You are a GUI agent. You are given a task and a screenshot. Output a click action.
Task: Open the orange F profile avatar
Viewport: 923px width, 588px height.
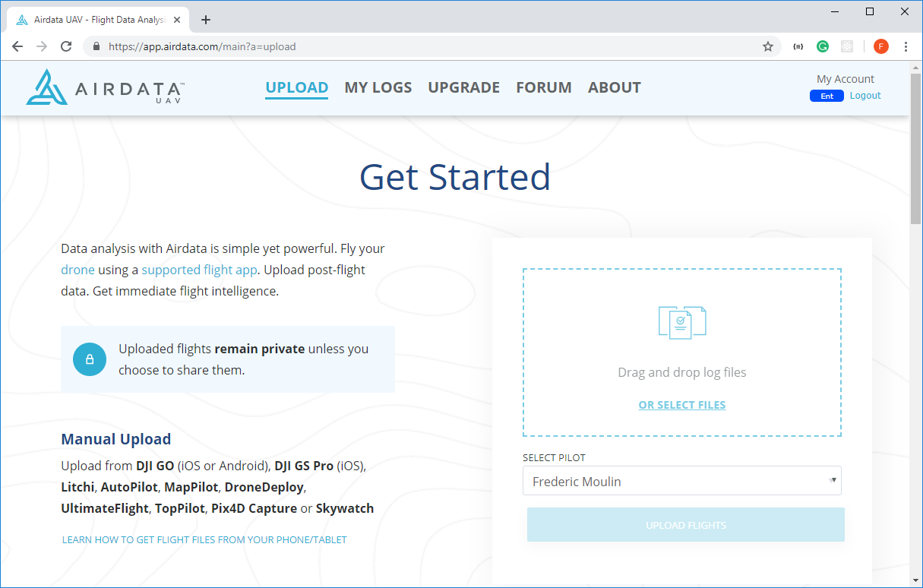click(x=881, y=46)
